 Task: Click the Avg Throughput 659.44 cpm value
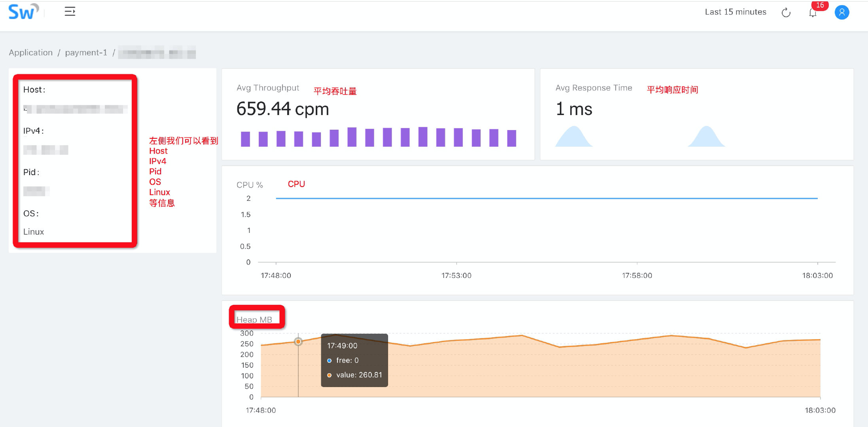[x=282, y=109]
